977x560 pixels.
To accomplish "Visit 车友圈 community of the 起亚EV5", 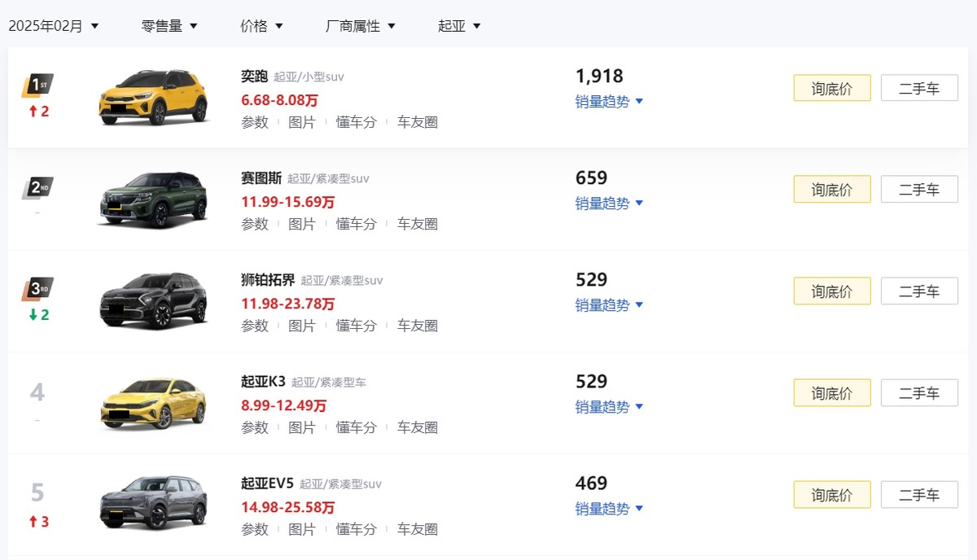I will click(416, 528).
